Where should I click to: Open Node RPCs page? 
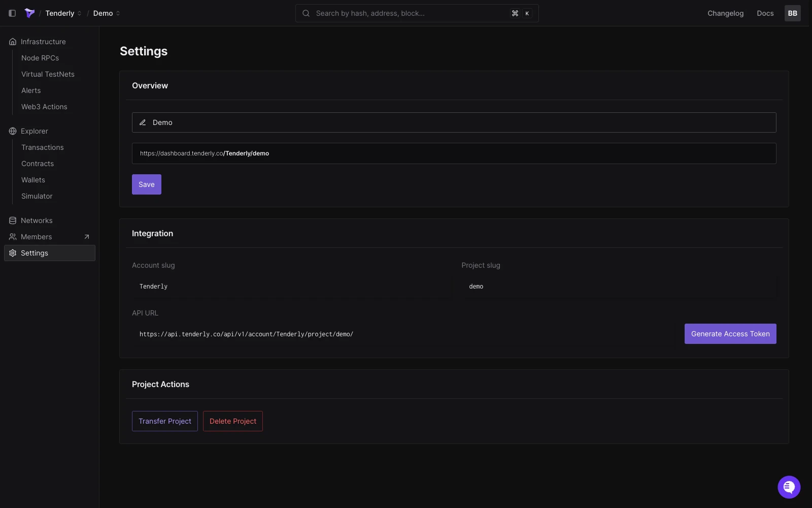[x=40, y=58]
